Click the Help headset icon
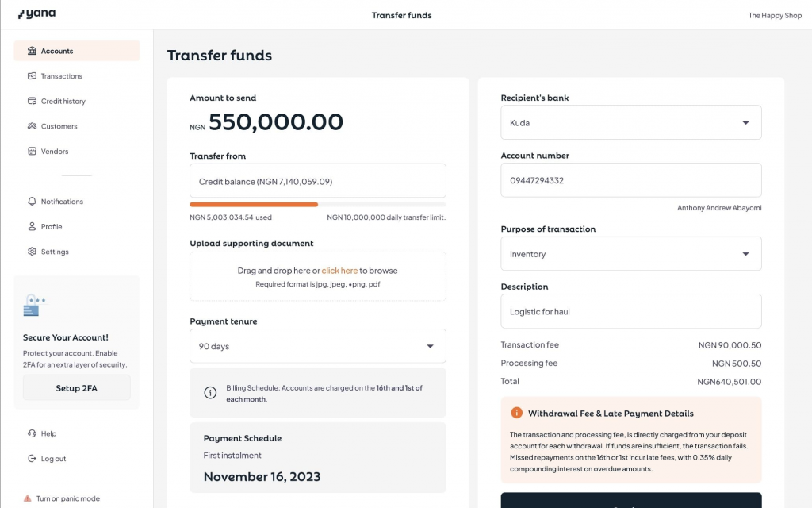 [x=32, y=433]
